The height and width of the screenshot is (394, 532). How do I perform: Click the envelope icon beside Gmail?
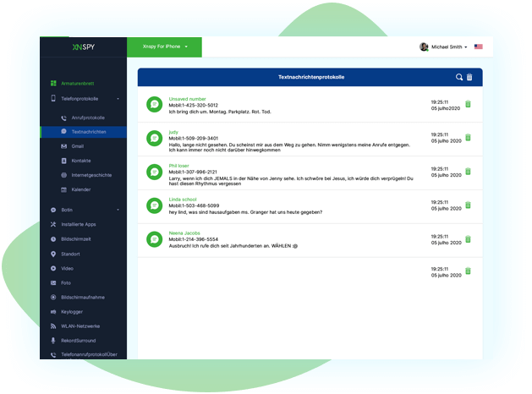pos(63,146)
